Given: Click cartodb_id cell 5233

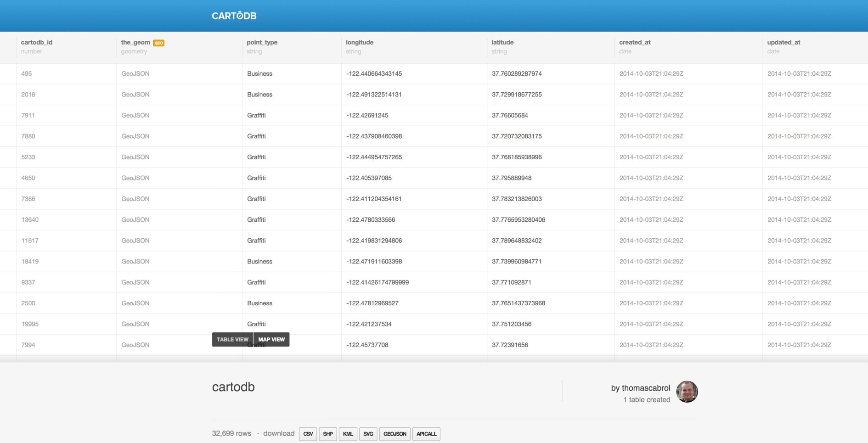Looking at the screenshot, I should click(28, 157).
